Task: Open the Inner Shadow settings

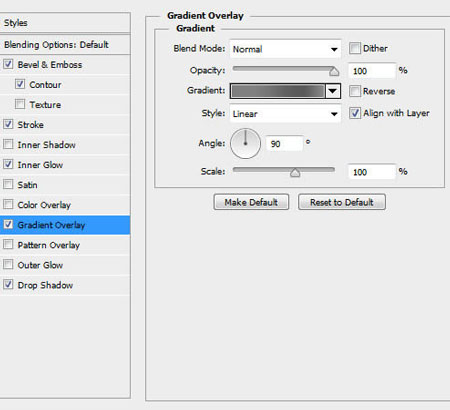Action: coord(65,144)
